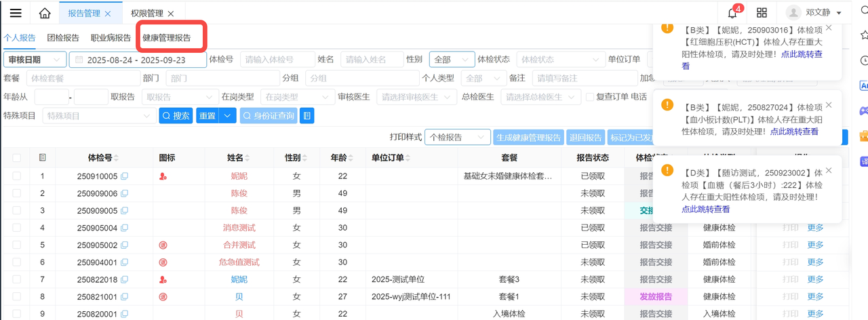Image resolution: width=868 pixels, height=320 pixels.
Task: Close the HCT alert notification
Action: [829, 28]
